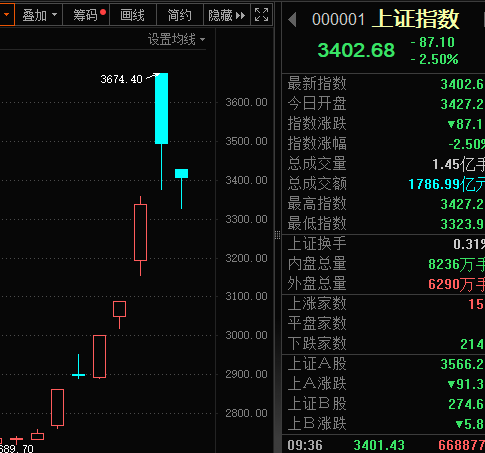485x453 pixels.
Task: Toggle fullscreen chart expand icon
Action: click(261, 15)
